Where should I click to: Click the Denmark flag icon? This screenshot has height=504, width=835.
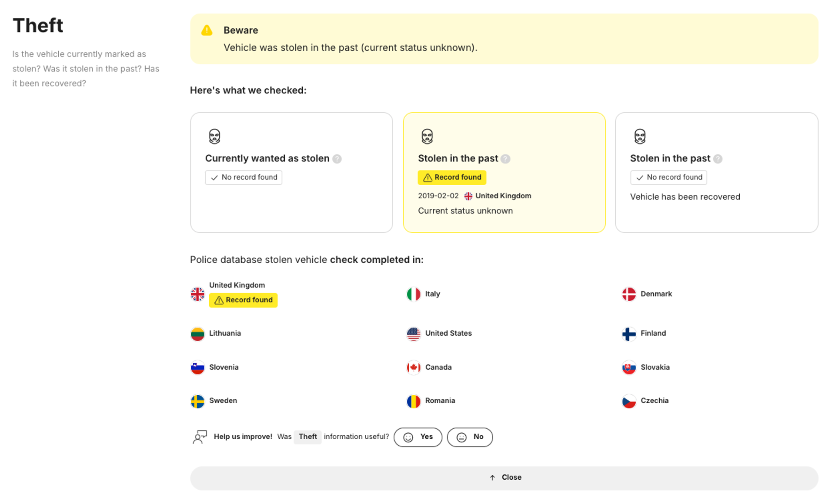coord(629,294)
